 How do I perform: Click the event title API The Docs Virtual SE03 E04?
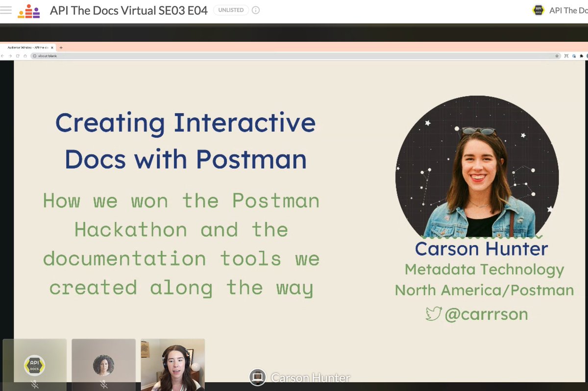click(x=129, y=10)
